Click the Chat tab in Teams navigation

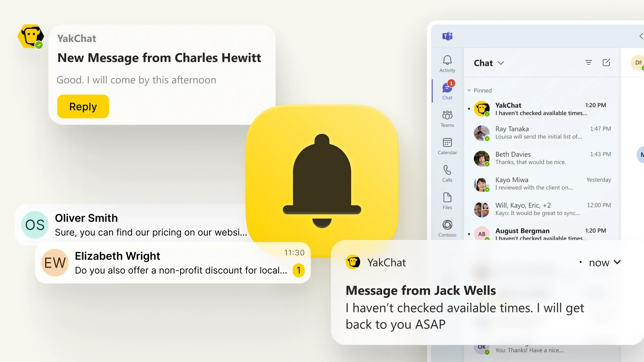pyautogui.click(x=447, y=90)
